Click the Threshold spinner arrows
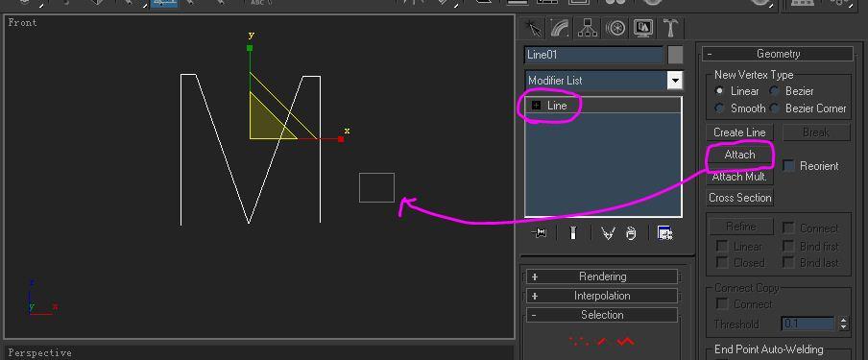Image resolution: width=868 pixels, height=360 pixels. coord(843,324)
